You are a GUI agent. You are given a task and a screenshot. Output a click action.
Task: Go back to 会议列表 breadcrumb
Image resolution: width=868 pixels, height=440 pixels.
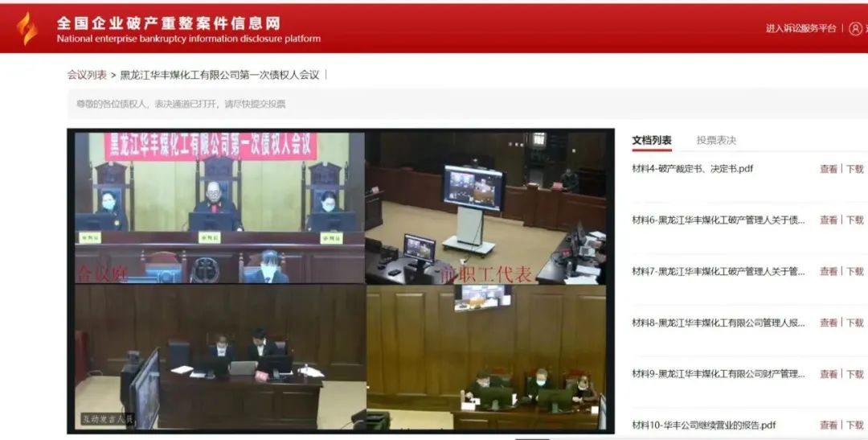[x=87, y=75]
